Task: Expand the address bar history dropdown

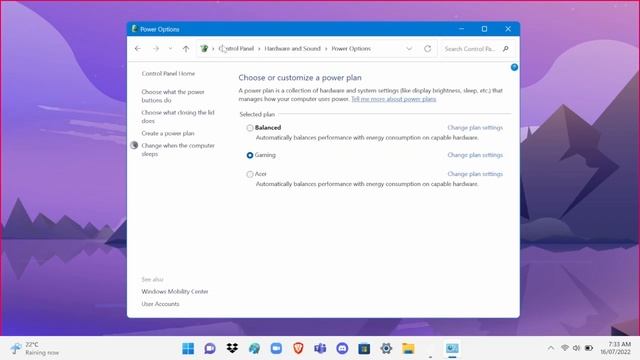Action: coord(409,49)
